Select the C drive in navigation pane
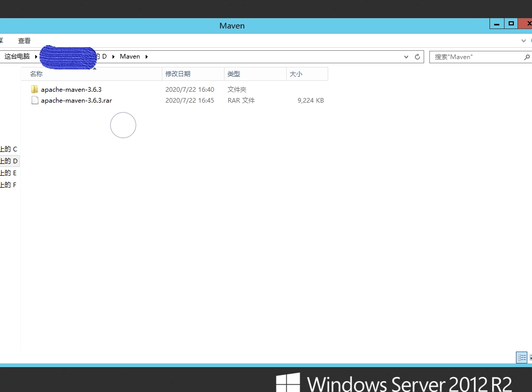532x392 pixels. coord(9,149)
